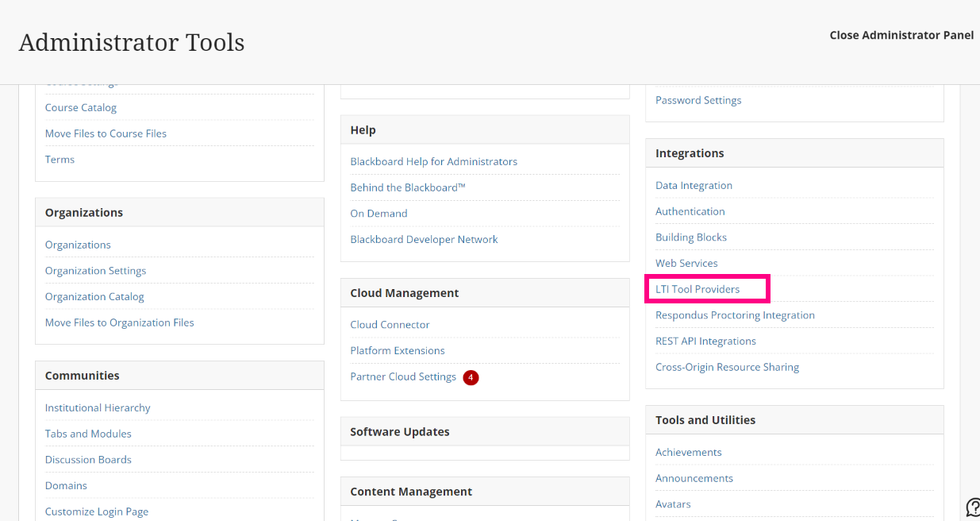Open the Authentication link
The width and height of the screenshot is (980, 521).
click(690, 211)
